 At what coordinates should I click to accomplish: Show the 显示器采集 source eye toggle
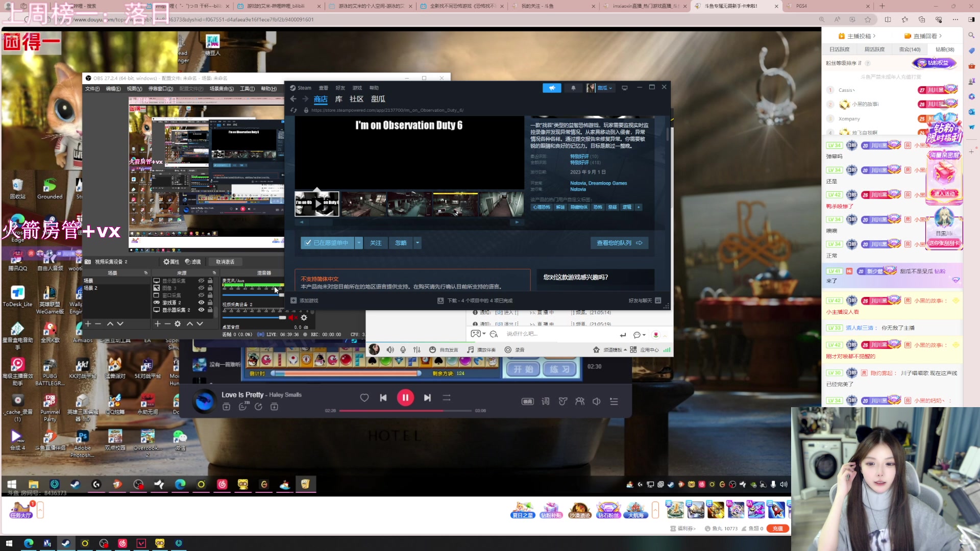201,281
